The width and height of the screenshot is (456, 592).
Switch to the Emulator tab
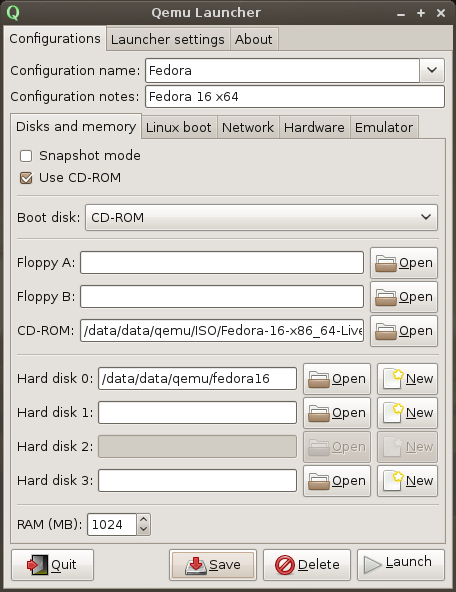384,127
